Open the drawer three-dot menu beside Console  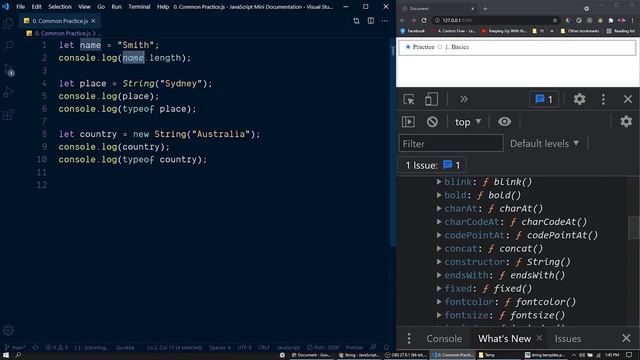pyautogui.click(x=409, y=338)
